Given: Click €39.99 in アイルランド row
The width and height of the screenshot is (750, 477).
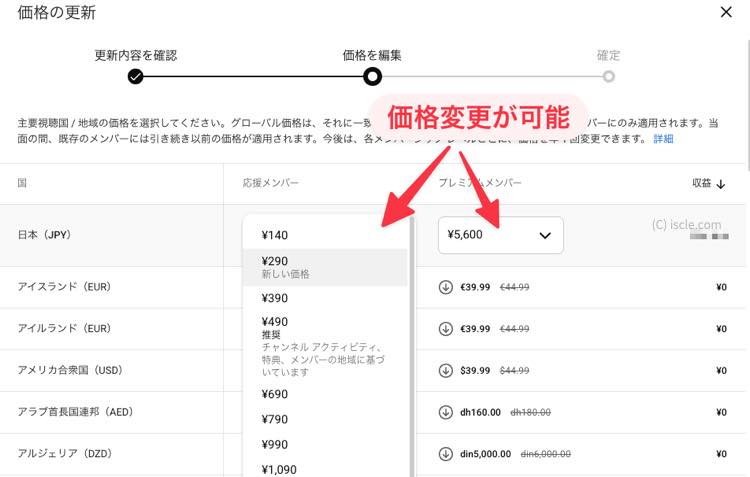Looking at the screenshot, I should tap(475, 329).
